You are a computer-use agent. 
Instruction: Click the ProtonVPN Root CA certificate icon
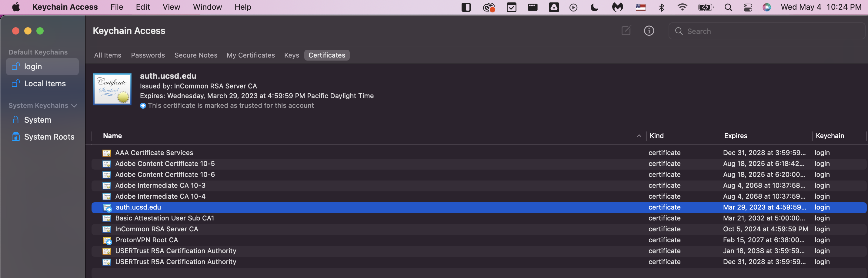(107, 240)
